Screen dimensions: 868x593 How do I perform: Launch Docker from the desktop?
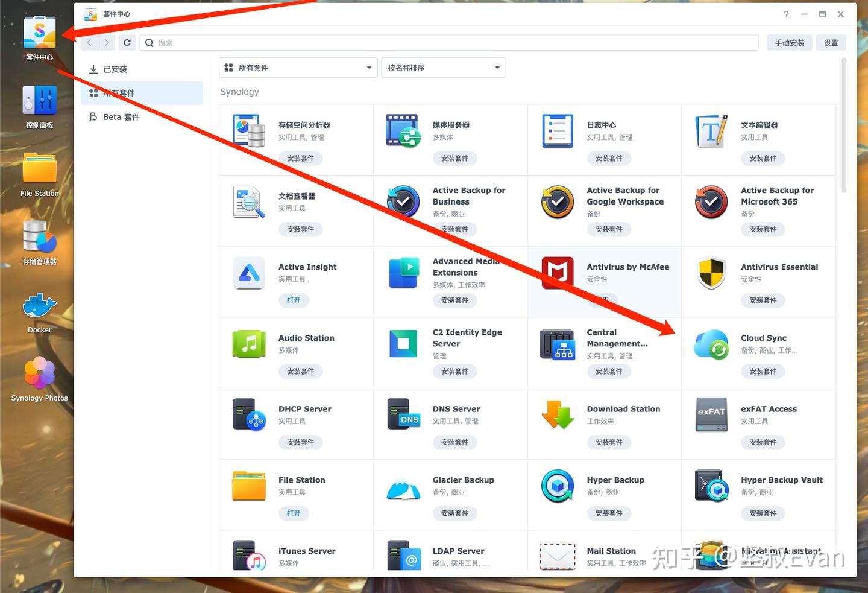(40, 305)
